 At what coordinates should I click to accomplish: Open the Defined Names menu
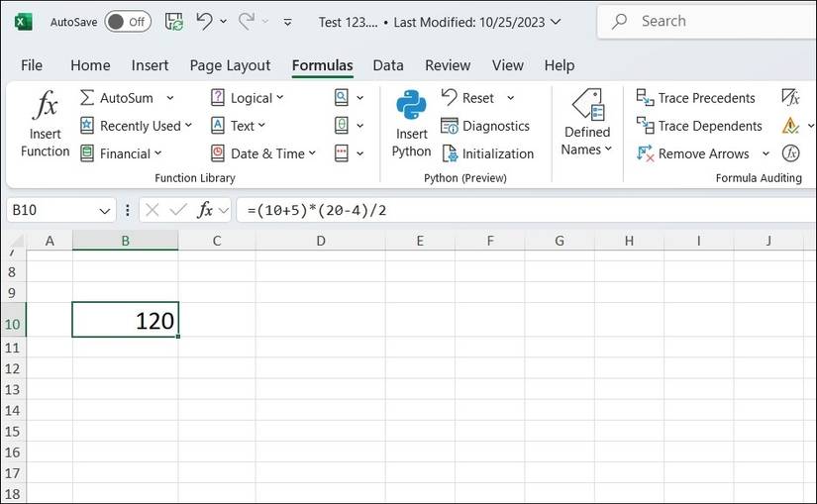587,123
